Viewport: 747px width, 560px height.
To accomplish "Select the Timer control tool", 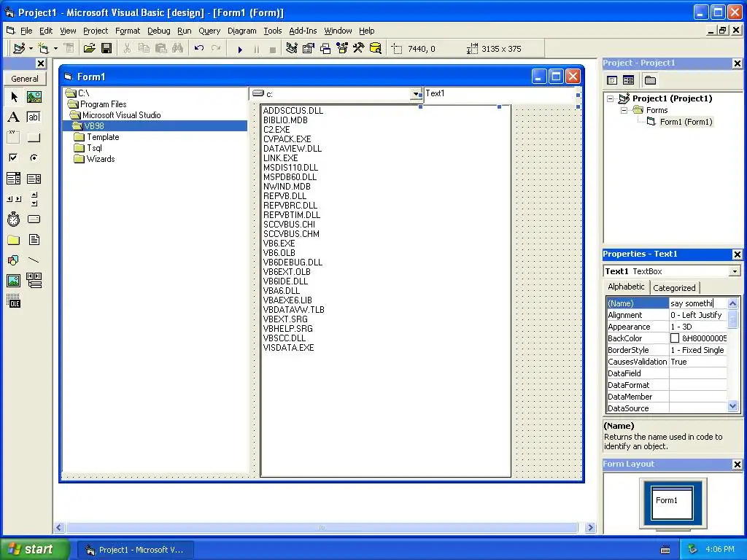I will 14,219.
